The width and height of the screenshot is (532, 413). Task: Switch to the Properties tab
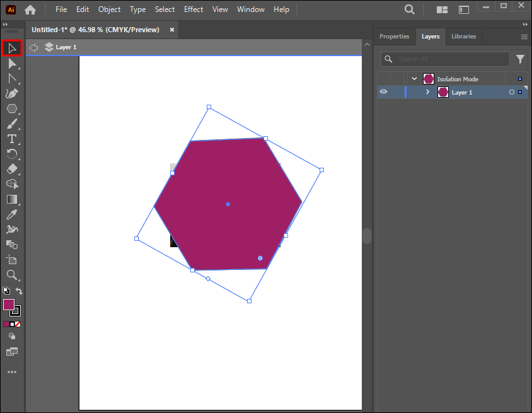point(394,37)
